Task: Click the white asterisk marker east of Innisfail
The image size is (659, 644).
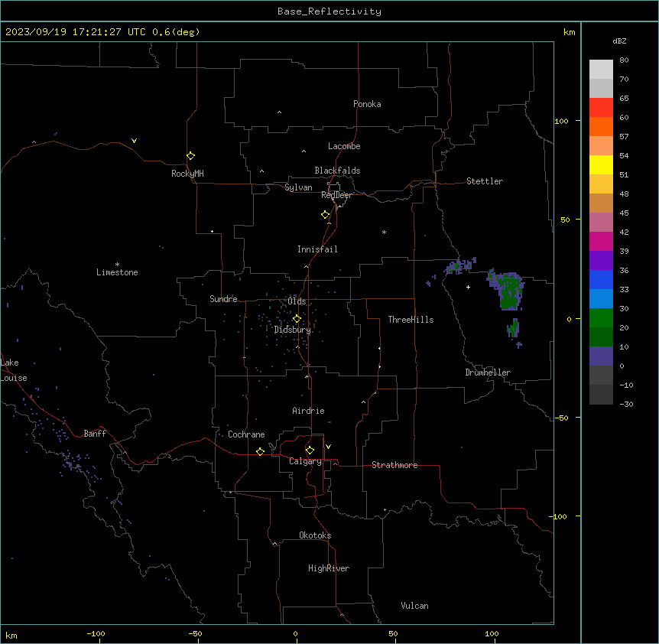Action: point(384,232)
